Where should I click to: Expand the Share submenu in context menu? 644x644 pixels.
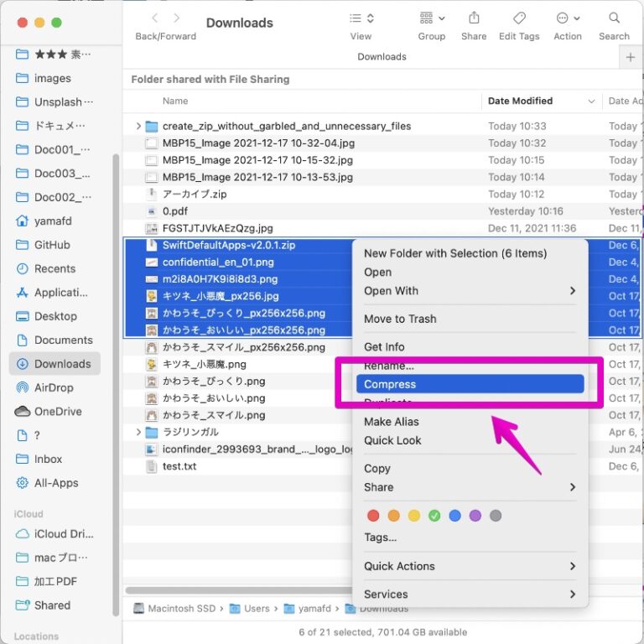470,487
